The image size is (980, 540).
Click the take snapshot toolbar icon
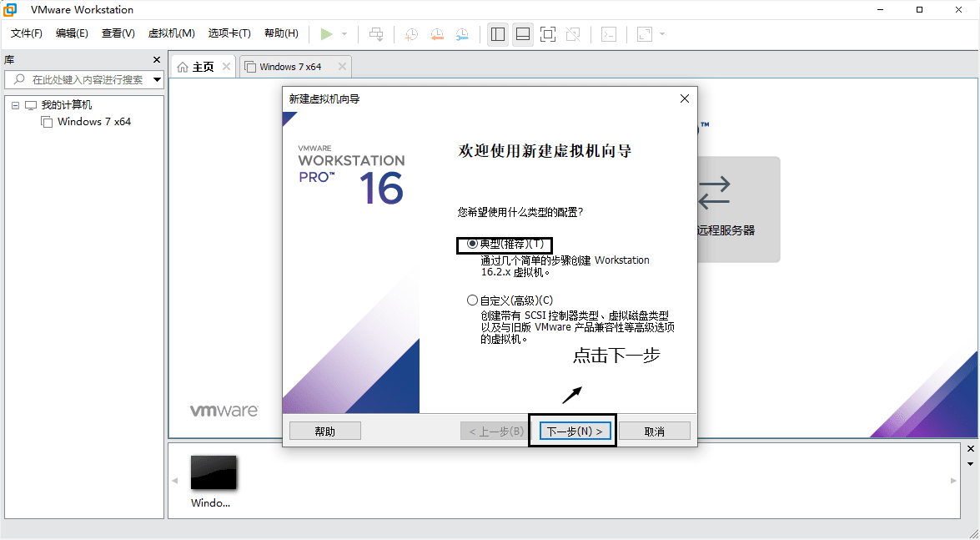pyautogui.click(x=411, y=33)
